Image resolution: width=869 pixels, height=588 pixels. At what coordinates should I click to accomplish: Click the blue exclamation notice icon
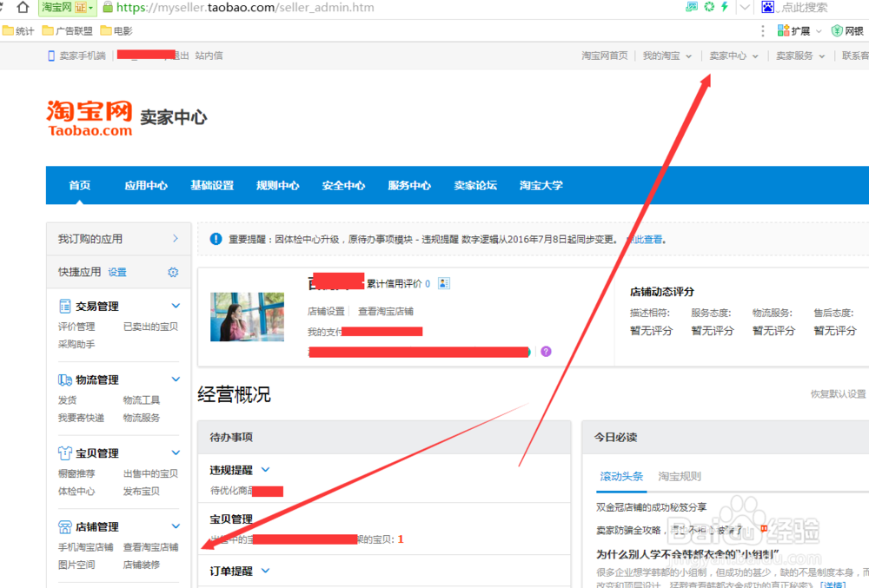click(216, 239)
